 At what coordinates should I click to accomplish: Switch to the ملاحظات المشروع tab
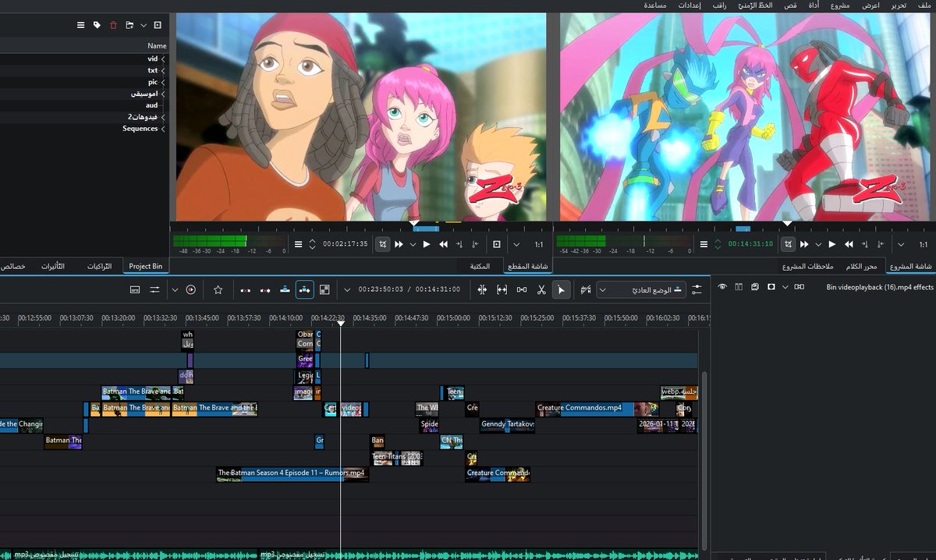coord(808,266)
